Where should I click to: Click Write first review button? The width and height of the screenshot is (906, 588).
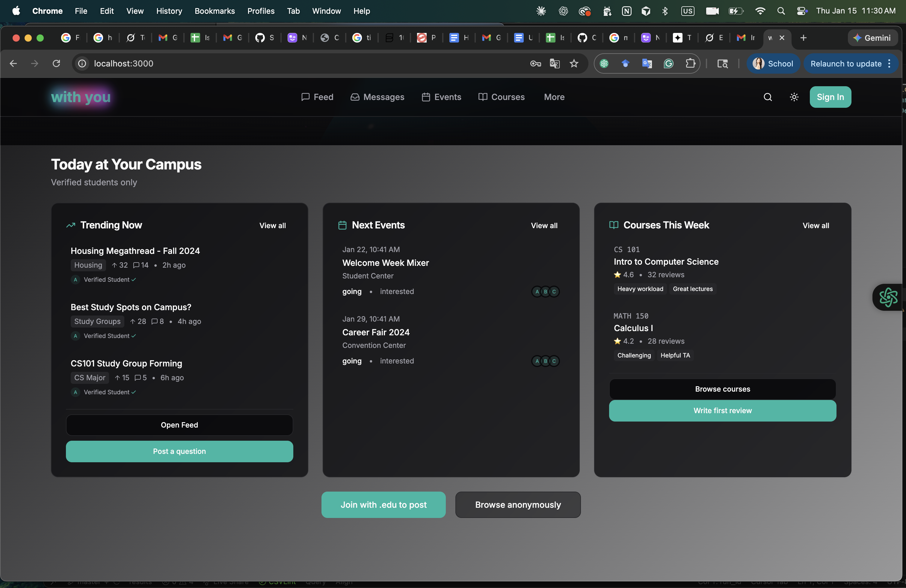(722, 410)
